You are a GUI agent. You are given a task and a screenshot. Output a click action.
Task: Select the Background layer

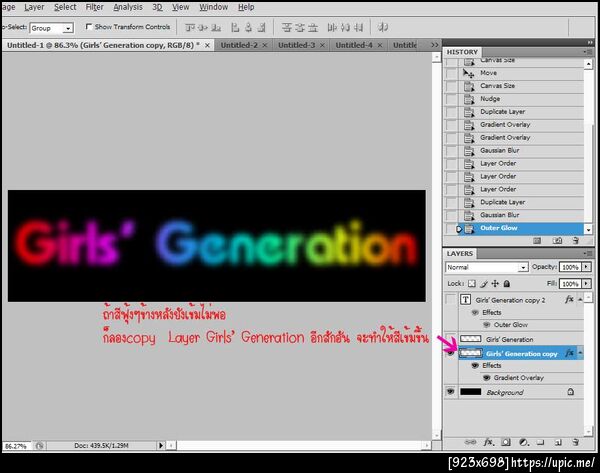[x=521, y=392]
